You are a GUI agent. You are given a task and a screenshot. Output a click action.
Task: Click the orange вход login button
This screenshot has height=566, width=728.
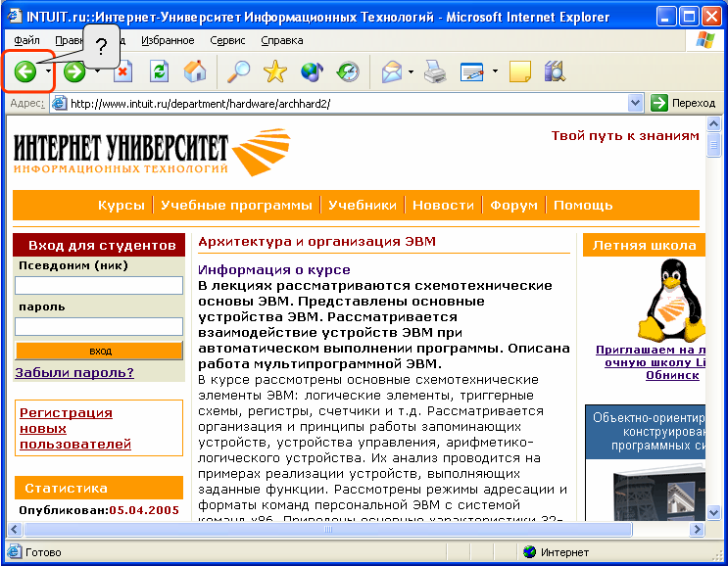pyautogui.click(x=99, y=352)
